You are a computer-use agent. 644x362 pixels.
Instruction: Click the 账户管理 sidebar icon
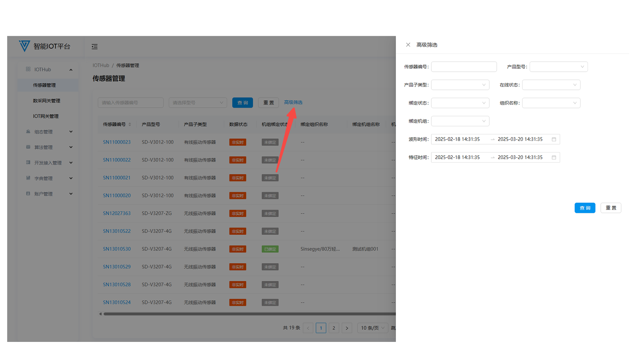point(28,193)
